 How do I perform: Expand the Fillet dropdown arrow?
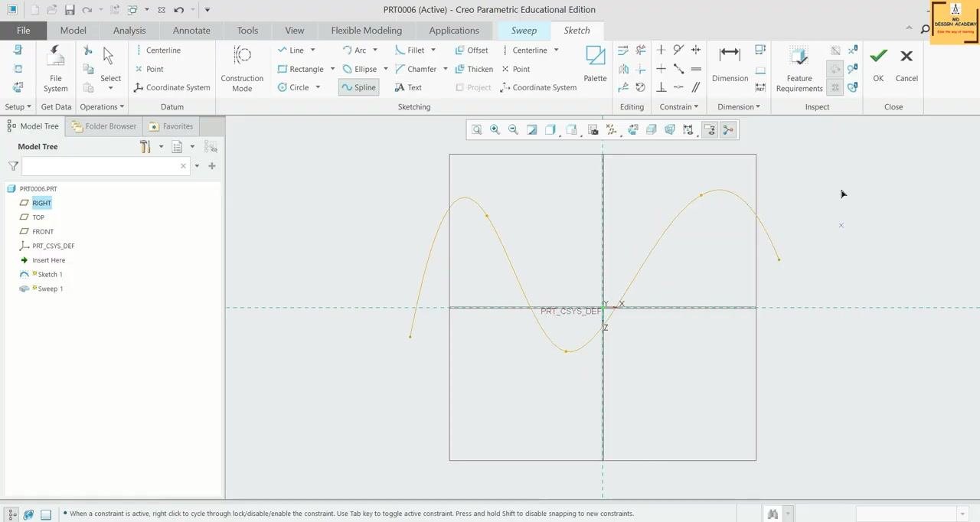click(x=433, y=50)
